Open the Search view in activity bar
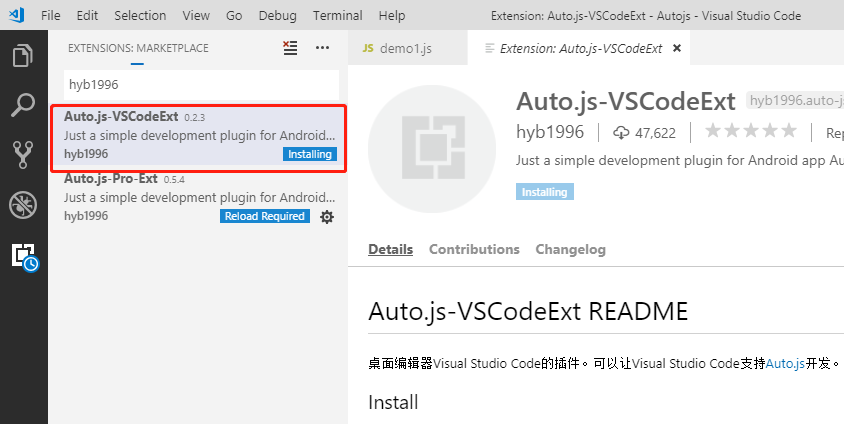The height and width of the screenshot is (424, 844). pyautogui.click(x=23, y=105)
